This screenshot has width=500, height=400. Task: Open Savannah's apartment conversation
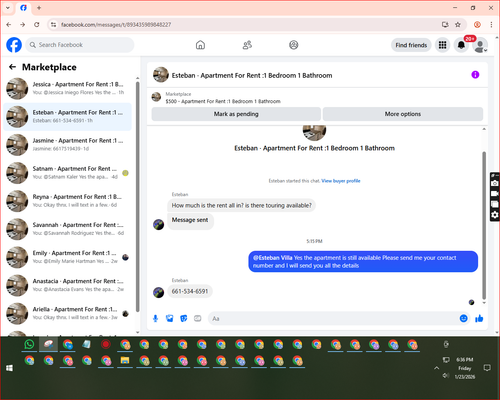68,229
